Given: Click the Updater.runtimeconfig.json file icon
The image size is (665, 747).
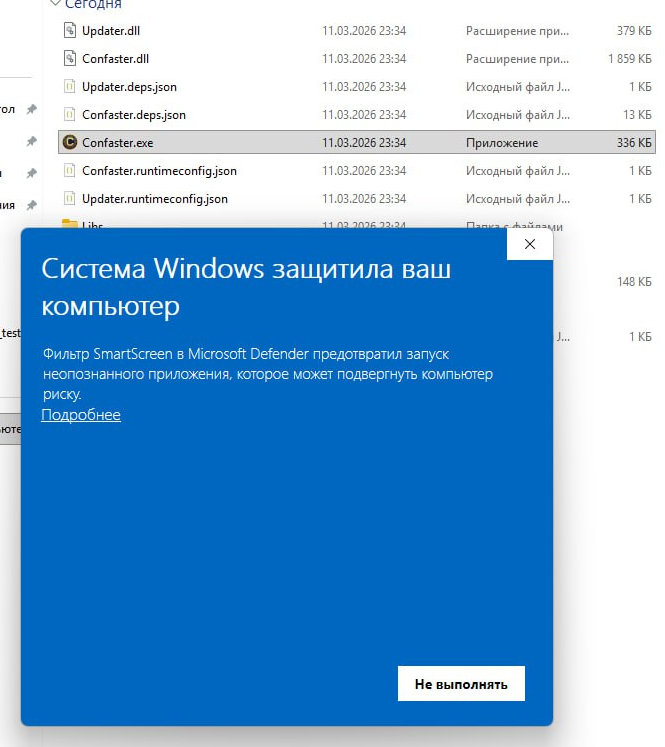Looking at the screenshot, I should (70, 199).
